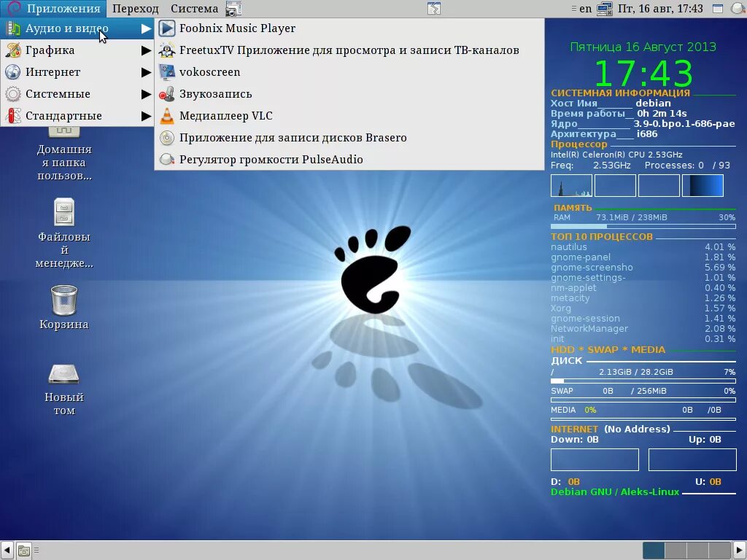Expand the Интернет submenu arrow
The height and width of the screenshot is (560, 747).
pos(146,72)
